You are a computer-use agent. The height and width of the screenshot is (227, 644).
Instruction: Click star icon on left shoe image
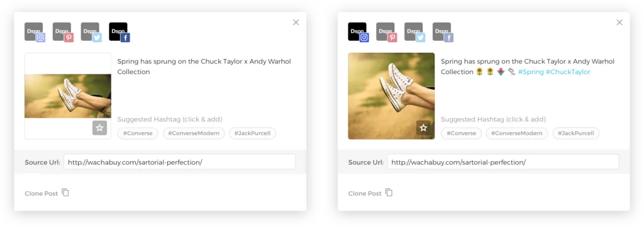click(x=99, y=128)
